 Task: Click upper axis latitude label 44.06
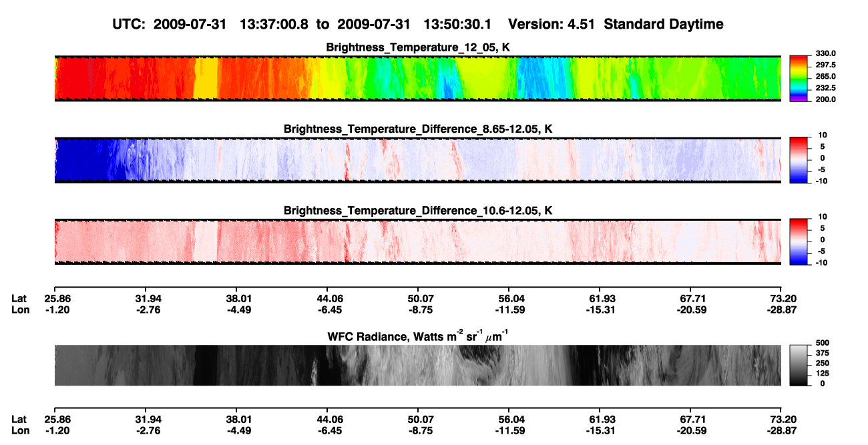pos(330,299)
